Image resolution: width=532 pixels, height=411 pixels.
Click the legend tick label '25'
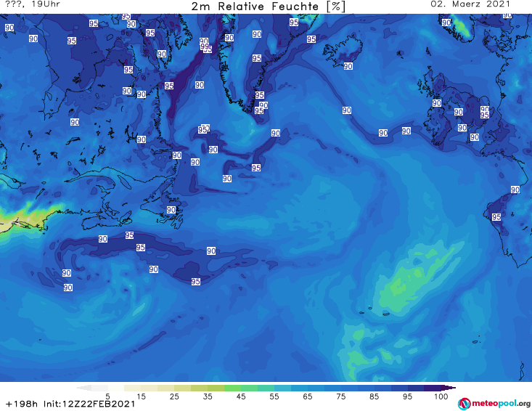pyautogui.click(x=174, y=396)
